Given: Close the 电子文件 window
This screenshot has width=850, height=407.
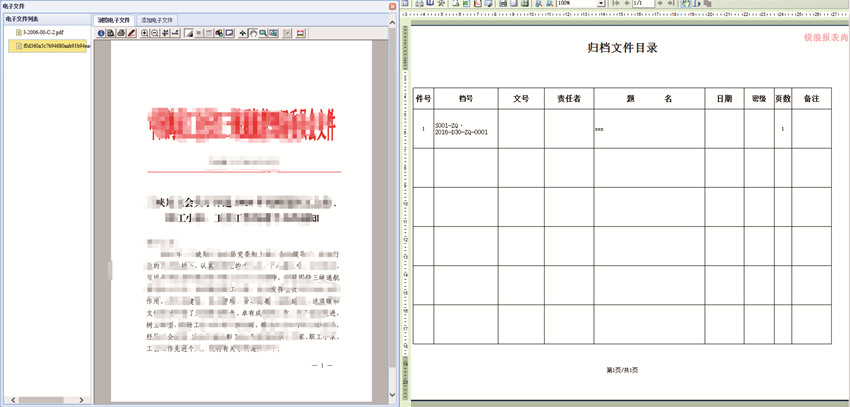Looking at the screenshot, I should 390,6.
